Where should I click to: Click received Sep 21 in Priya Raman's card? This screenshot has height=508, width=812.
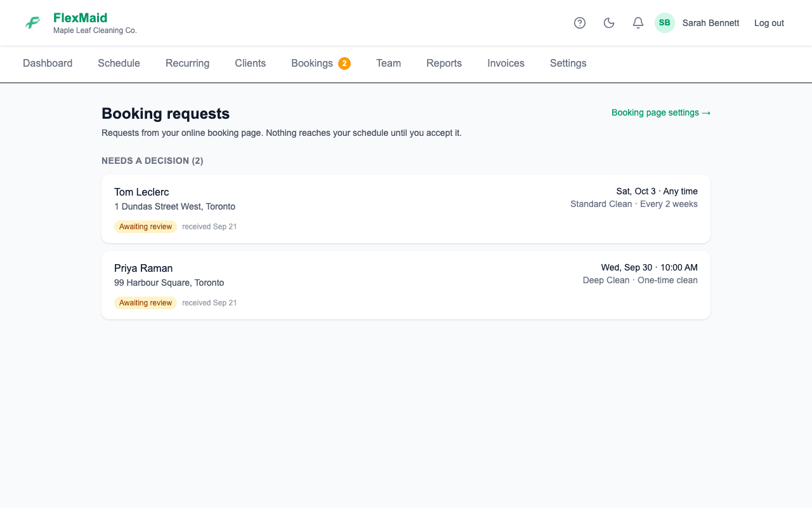click(209, 303)
